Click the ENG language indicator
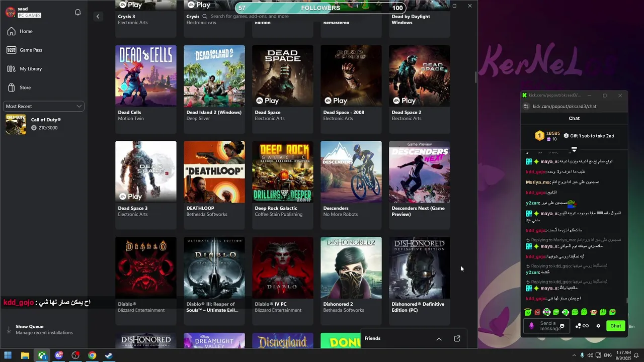Viewport: 644px width, 362px height. (x=608, y=355)
